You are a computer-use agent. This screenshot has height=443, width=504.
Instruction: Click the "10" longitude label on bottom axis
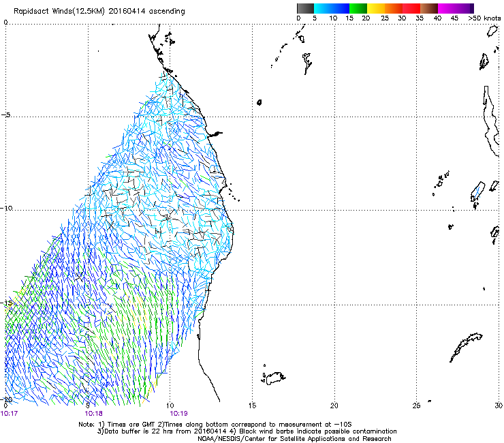coord(170,406)
